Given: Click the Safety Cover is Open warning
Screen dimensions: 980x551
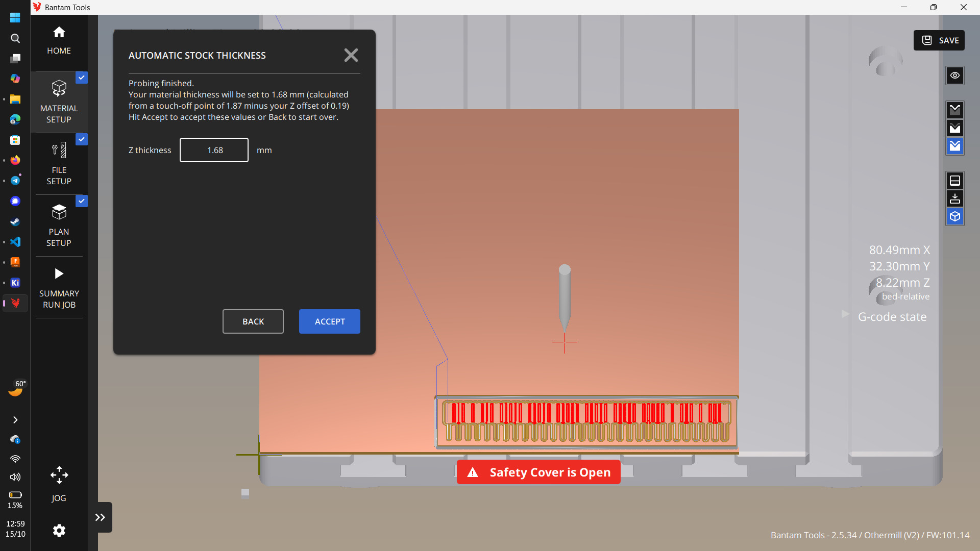Looking at the screenshot, I should coord(538,472).
